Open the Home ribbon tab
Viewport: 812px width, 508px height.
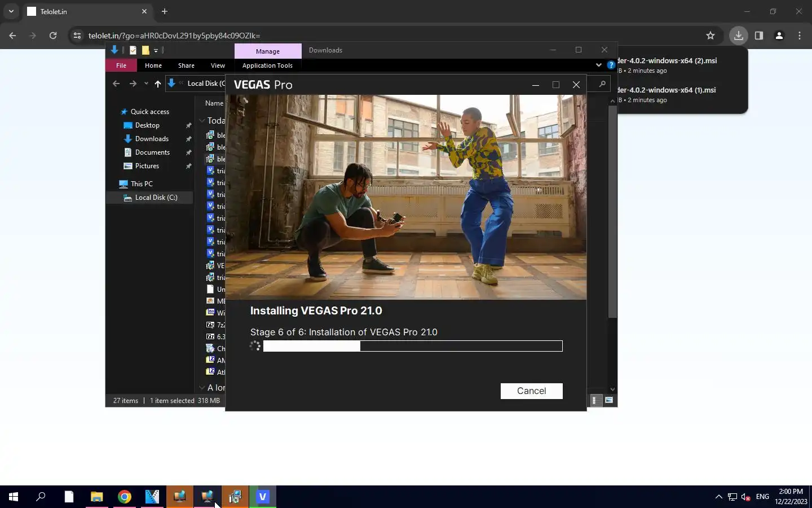coord(153,65)
